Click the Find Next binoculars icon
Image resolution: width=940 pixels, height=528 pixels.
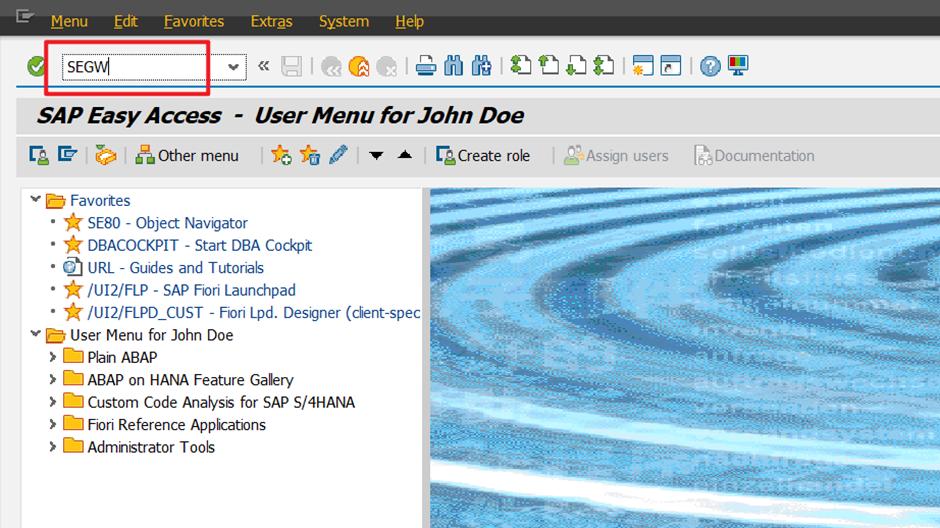click(x=481, y=66)
